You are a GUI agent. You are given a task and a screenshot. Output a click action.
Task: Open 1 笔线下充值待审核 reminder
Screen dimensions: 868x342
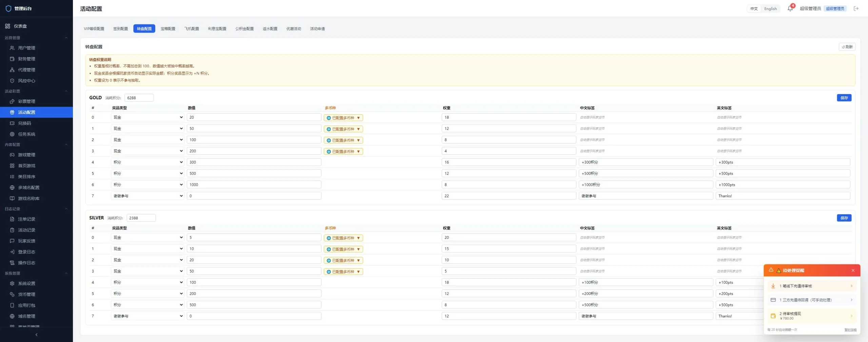click(812, 286)
